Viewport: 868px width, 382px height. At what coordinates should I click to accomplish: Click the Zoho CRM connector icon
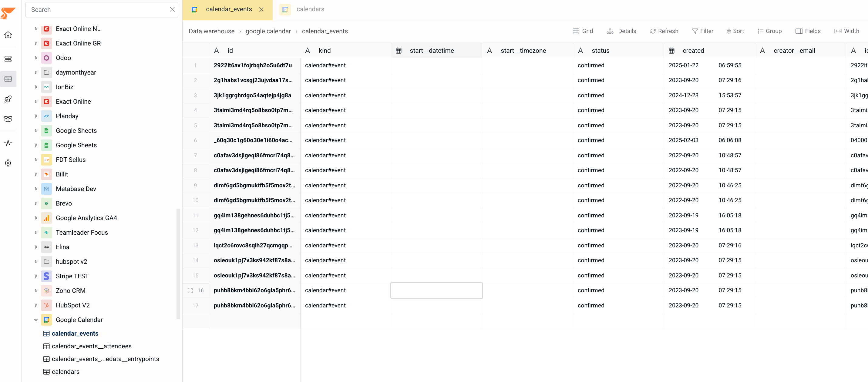pyautogui.click(x=46, y=291)
